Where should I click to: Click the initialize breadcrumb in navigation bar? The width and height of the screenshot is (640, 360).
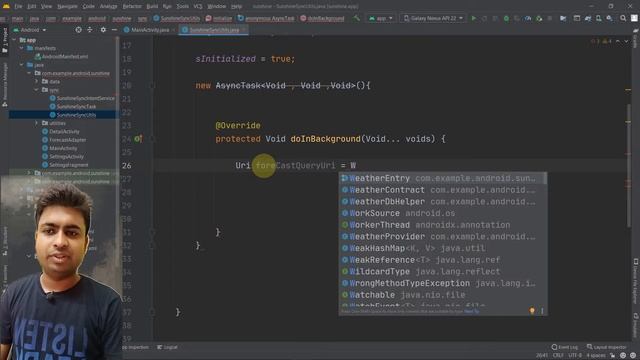[219, 18]
